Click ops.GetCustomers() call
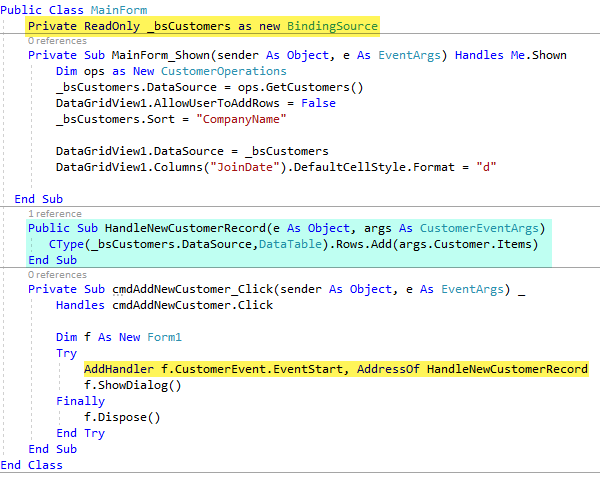600x478 pixels. click(x=300, y=88)
